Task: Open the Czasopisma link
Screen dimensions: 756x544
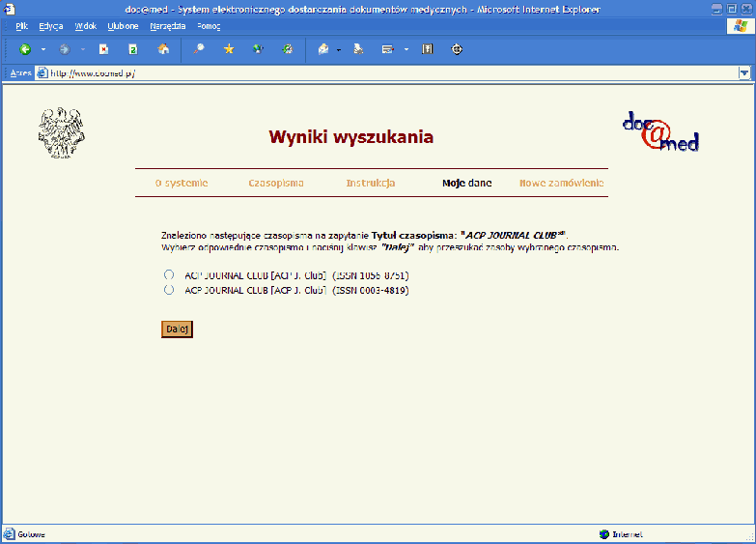Action: click(x=275, y=183)
